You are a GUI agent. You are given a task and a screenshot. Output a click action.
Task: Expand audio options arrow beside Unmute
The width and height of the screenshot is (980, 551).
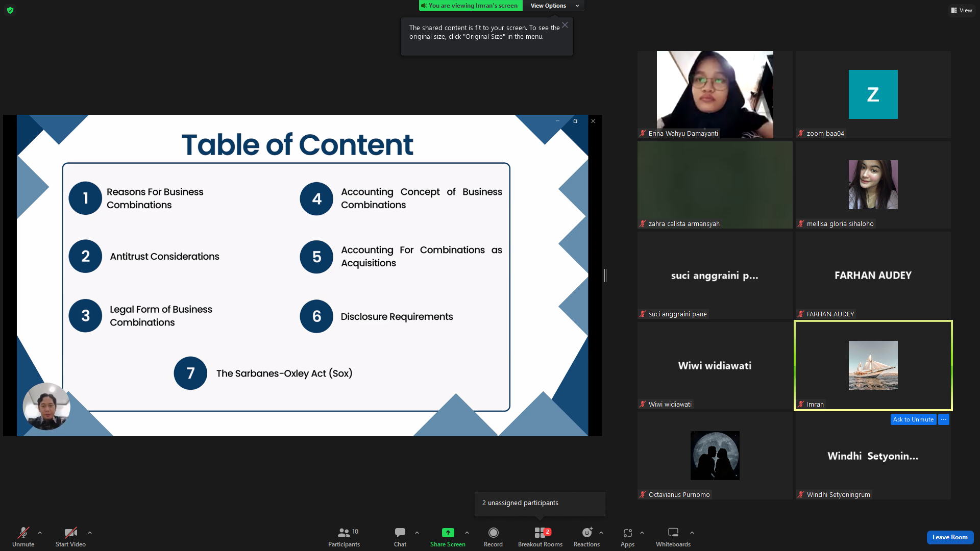click(x=40, y=533)
